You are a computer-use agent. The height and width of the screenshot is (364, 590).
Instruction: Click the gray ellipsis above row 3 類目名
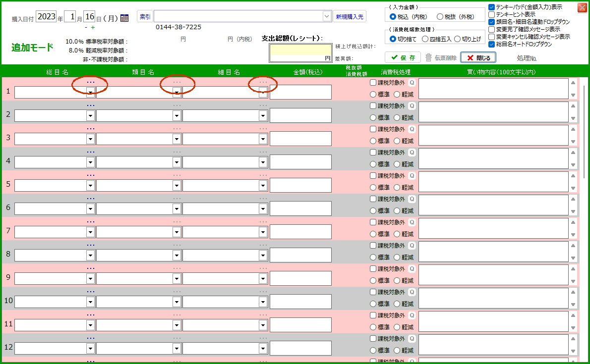tap(177, 129)
